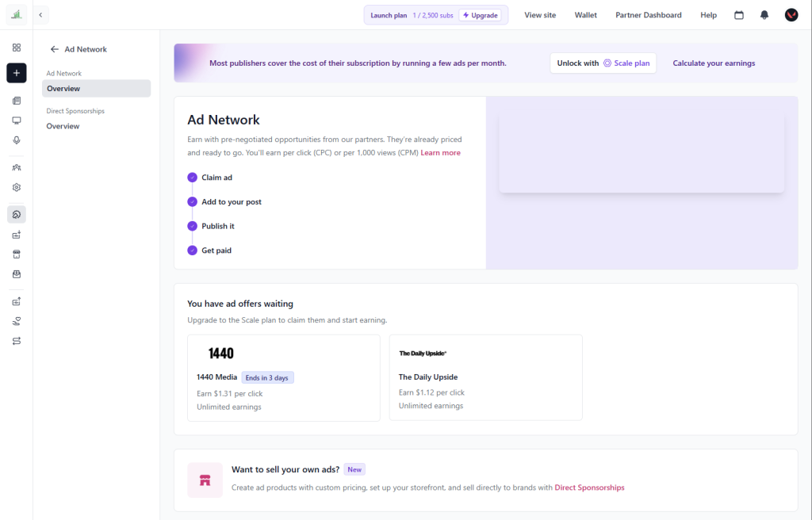Open the posts newspaper icon in sidebar
812x520 pixels.
point(17,101)
